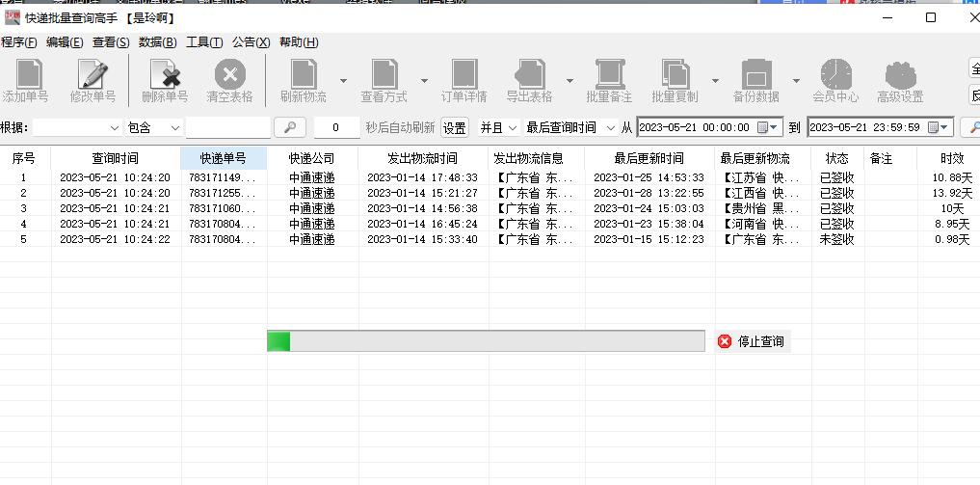980x485 pixels.
Task: Select tracking number 783171255... cell
Action: click(224, 193)
